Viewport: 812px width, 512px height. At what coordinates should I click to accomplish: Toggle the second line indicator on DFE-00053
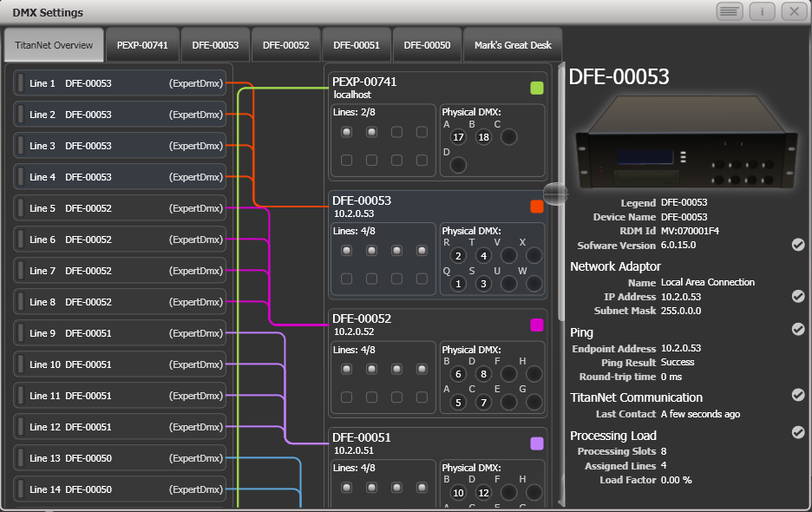(x=370, y=251)
